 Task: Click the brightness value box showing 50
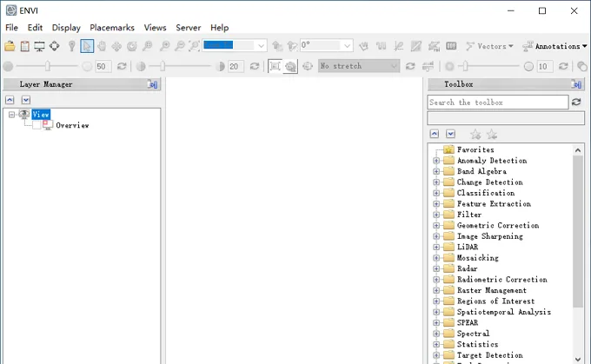pos(103,66)
